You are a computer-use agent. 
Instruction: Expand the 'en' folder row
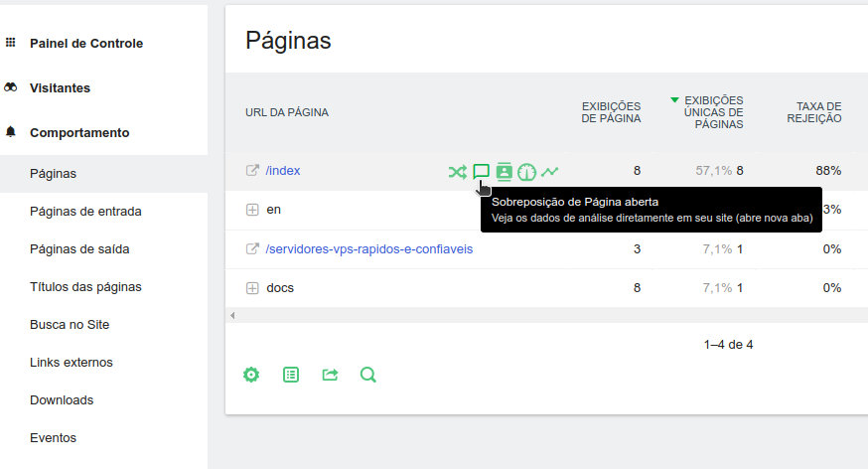tap(252, 210)
